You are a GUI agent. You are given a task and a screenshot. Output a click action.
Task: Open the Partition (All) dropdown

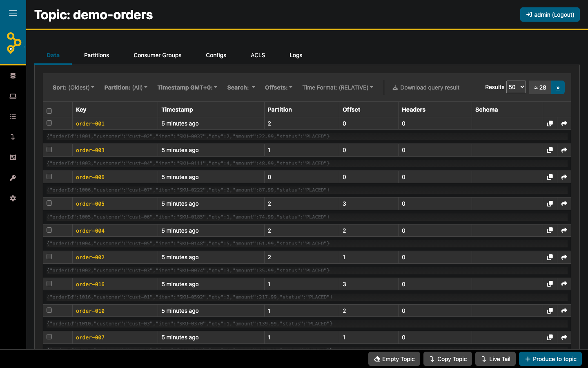coord(126,88)
